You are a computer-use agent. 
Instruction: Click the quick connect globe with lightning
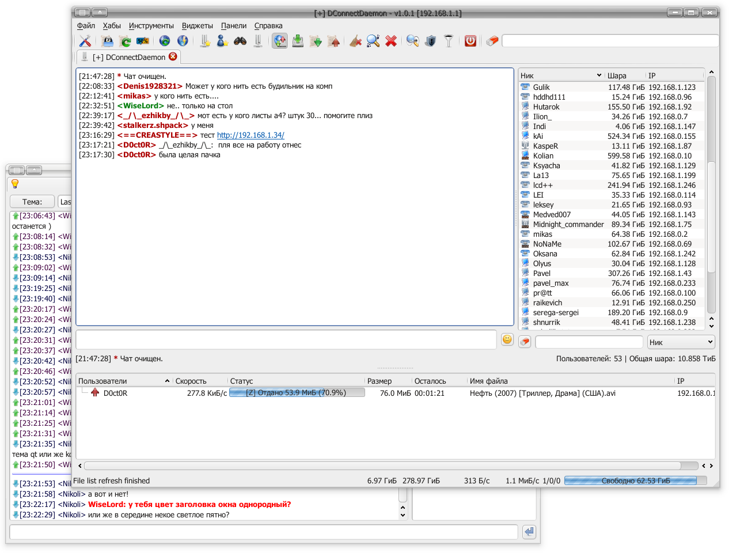point(183,41)
